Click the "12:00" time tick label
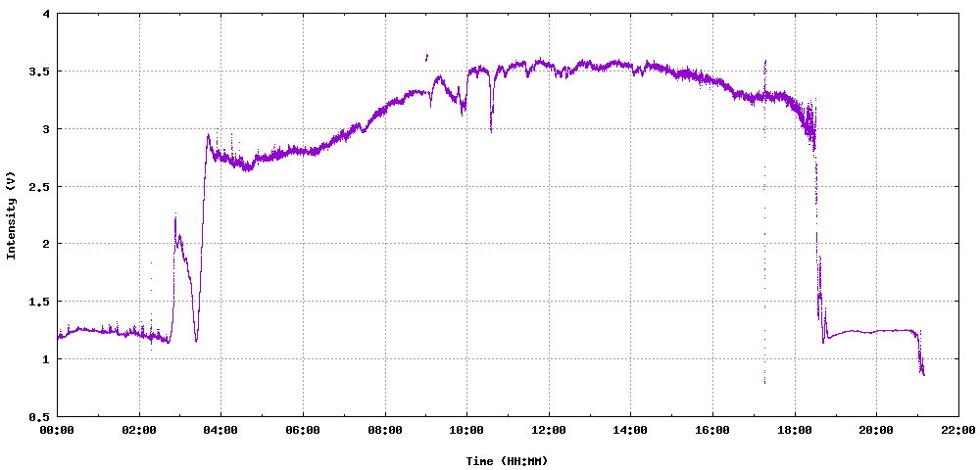 click(x=549, y=430)
